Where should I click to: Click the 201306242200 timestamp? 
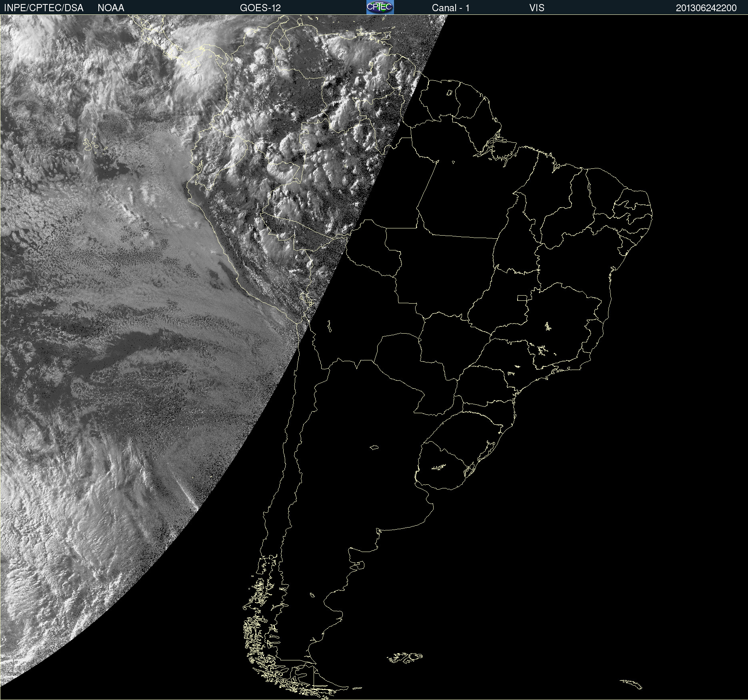click(x=706, y=8)
